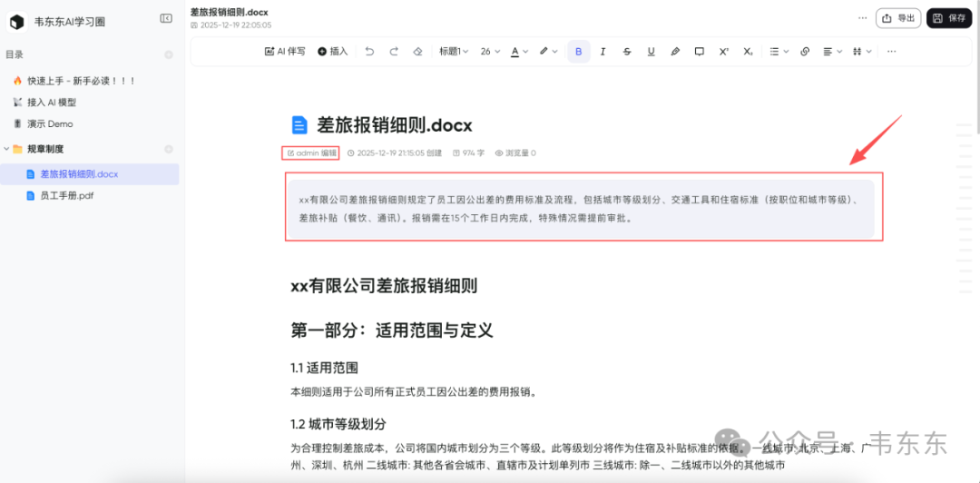Image resolution: width=980 pixels, height=483 pixels.
Task: Toggle subscript formatting
Action: [748, 52]
